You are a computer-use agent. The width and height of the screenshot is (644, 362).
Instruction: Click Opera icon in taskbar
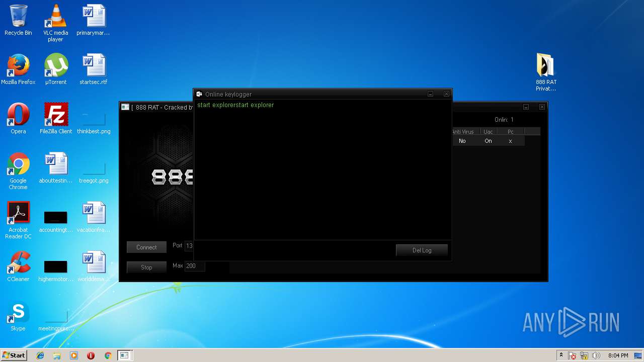91,355
